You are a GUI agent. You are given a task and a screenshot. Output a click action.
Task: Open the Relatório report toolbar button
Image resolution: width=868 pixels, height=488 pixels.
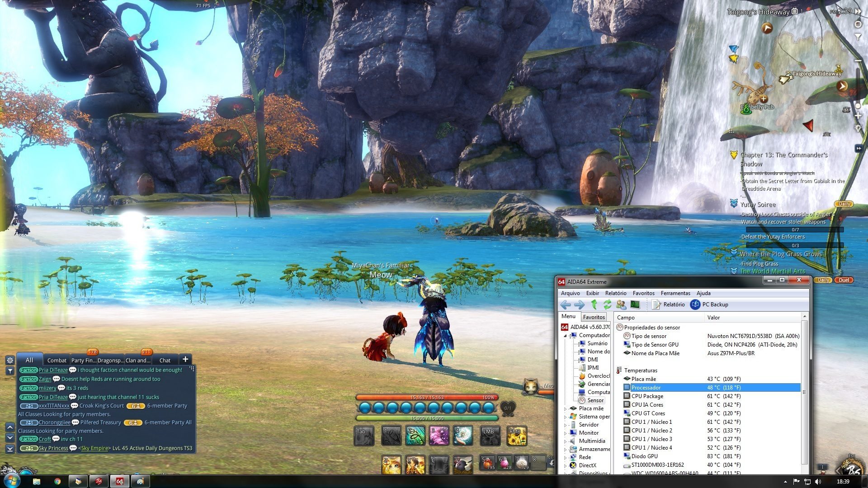[669, 305]
